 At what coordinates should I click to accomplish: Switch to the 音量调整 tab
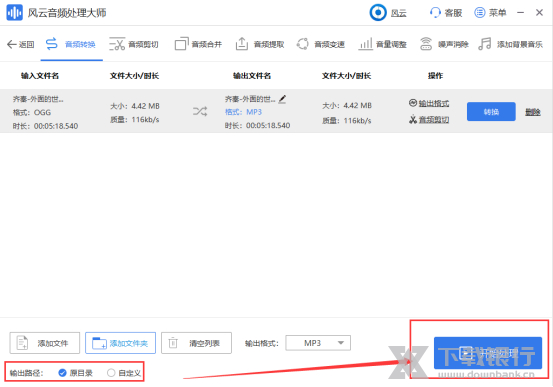point(383,44)
